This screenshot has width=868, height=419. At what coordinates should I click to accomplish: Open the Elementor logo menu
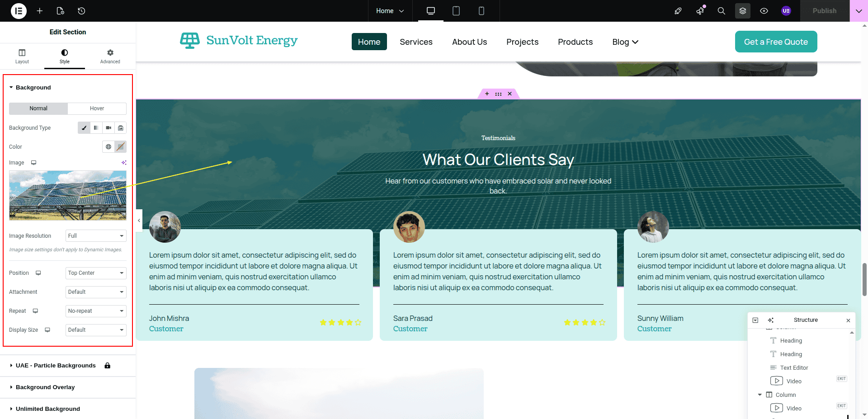pyautogui.click(x=19, y=11)
